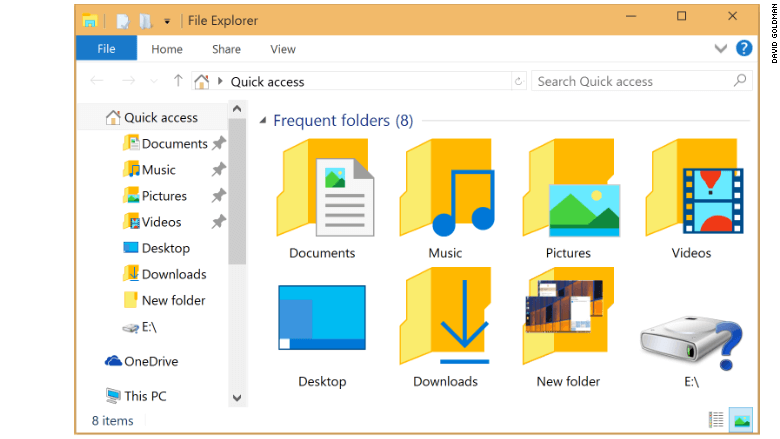Select Pictures in the navigation pane
This screenshot has width=780, height=439.
tap(155, 196)
